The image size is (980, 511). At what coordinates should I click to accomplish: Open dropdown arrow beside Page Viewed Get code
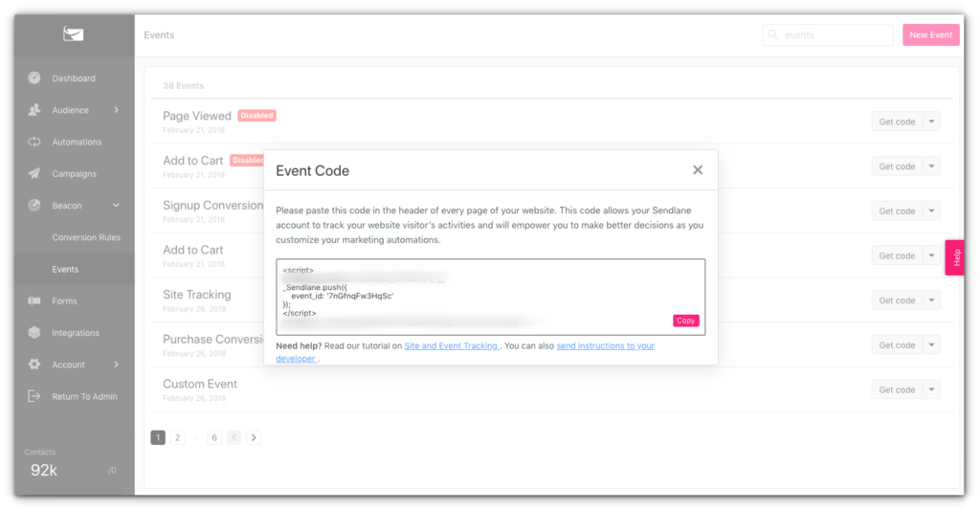pyautogui.click(x=931, y=122)
